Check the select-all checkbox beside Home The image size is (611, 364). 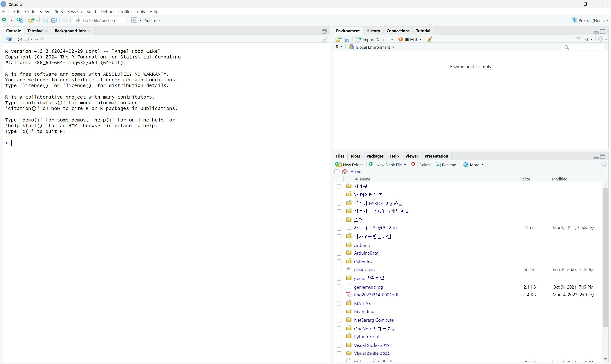coord(336,172)
